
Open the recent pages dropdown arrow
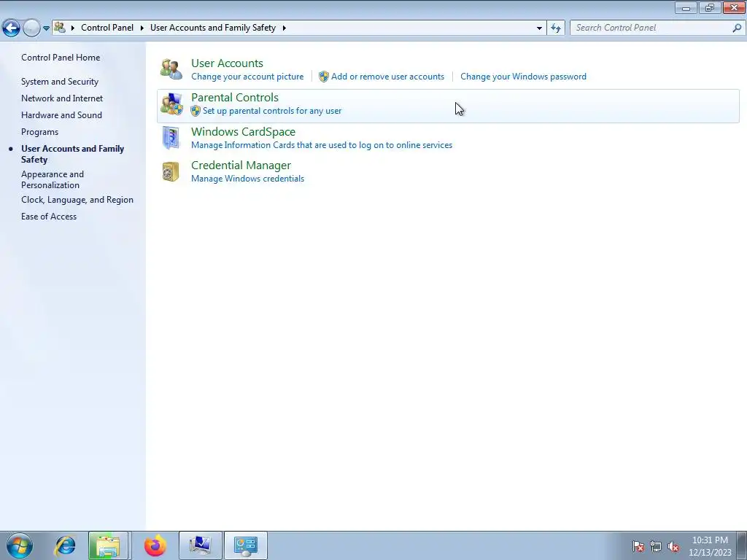coord(46,28)
